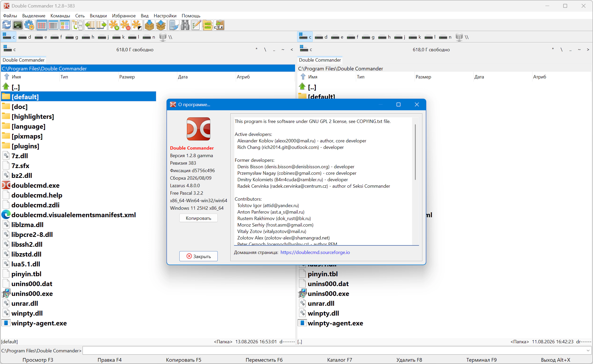Click the About dialog credits scrollbar thumb

(415, 152)
